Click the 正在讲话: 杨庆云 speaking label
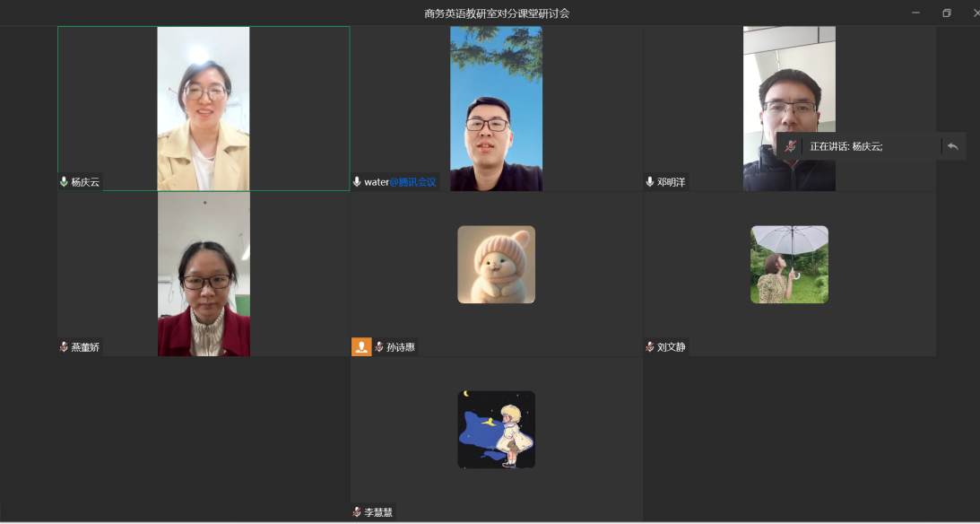The image size is (980, 524). pos(846,146)
